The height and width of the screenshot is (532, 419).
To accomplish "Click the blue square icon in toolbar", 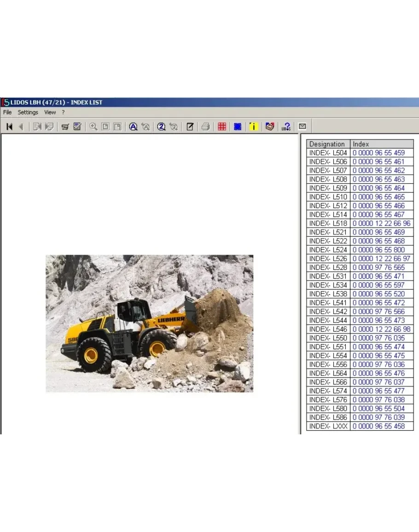I will tap(238, 127).
